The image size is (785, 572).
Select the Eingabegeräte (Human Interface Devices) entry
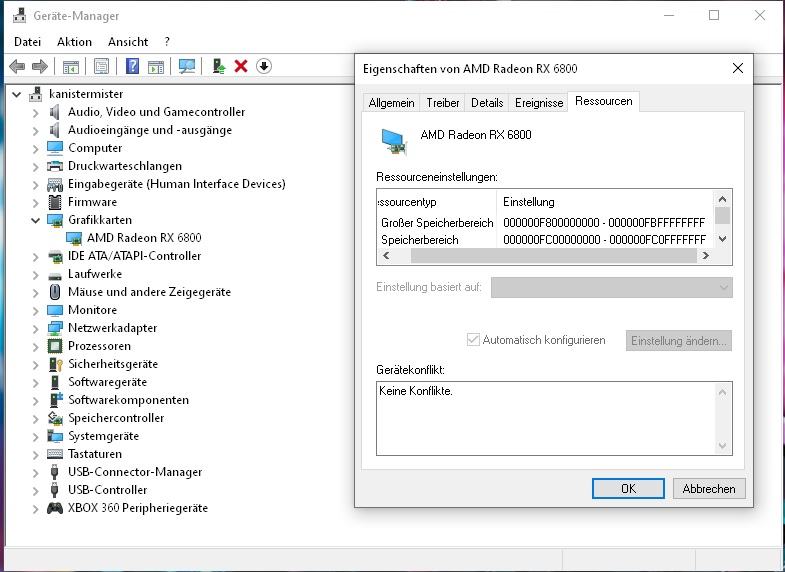(177, 184)
